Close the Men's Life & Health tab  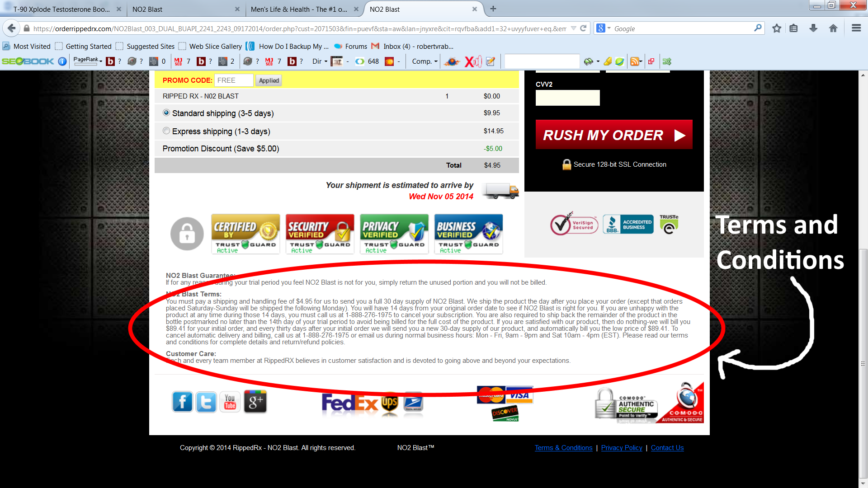click(356, 9)
